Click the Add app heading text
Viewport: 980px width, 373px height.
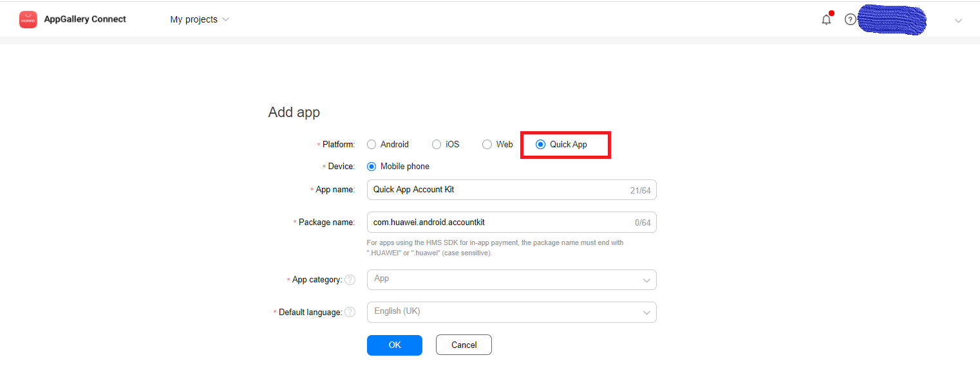coord(294,113)
